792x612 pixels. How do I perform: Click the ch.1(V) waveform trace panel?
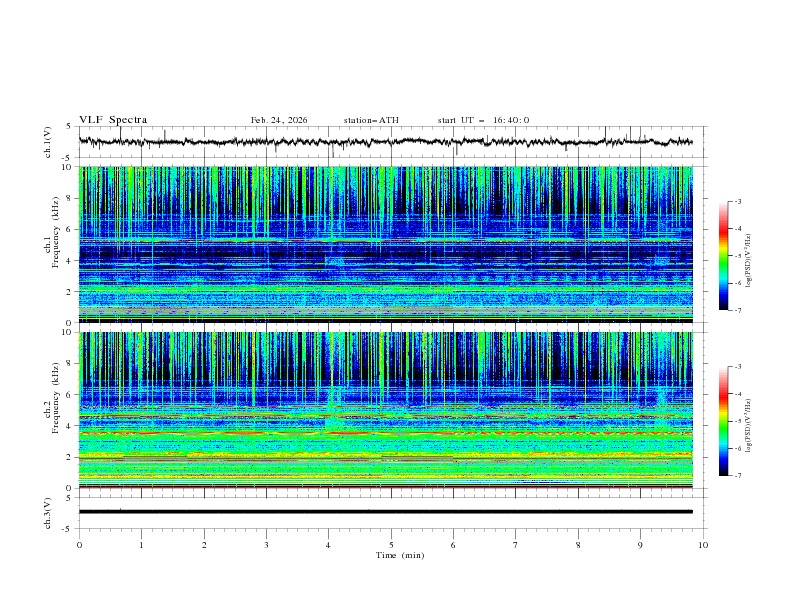(391, 142)
